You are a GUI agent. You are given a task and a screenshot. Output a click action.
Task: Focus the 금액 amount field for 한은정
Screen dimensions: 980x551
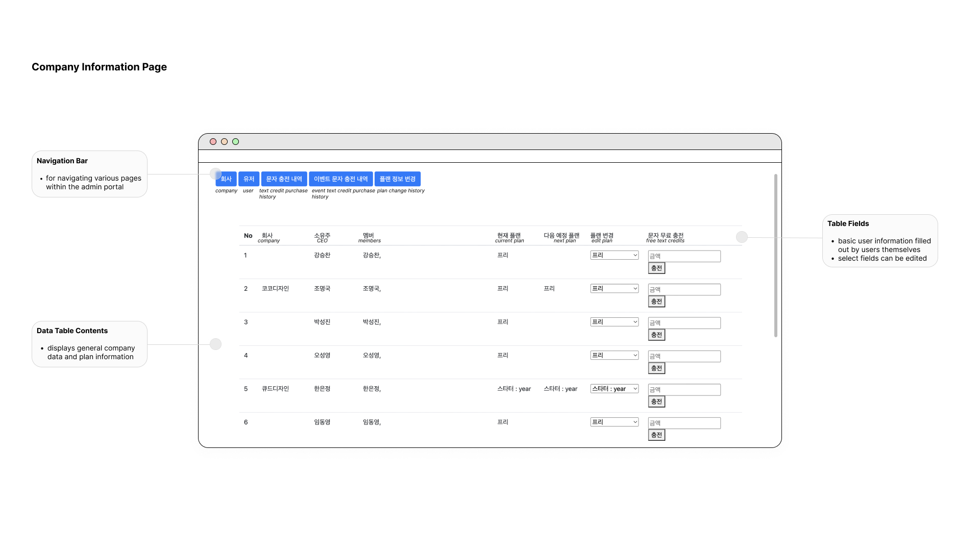[x=684, y=390]
